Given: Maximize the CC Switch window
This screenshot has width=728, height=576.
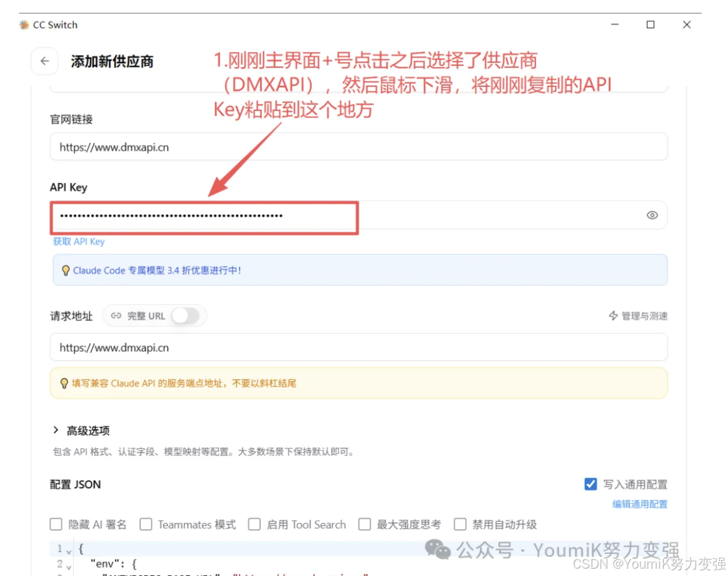Looking at the screenshot, I should click(650, 24).
